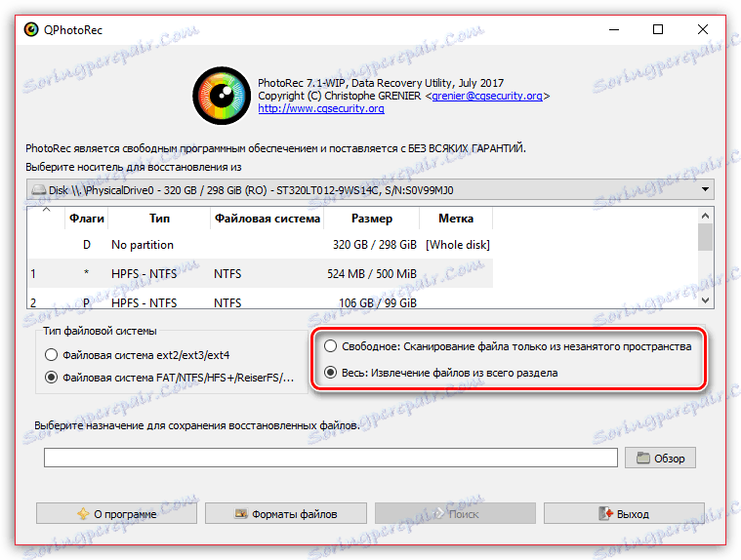
Task: Click the partition list scrollbar thumb
Action: point(705,237)
